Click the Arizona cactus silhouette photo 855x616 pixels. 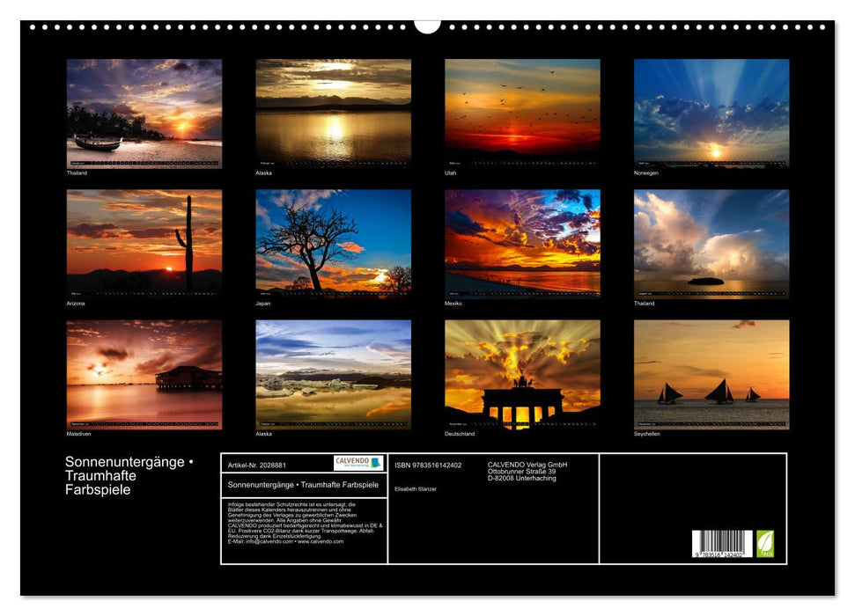[x=144, y=242]
